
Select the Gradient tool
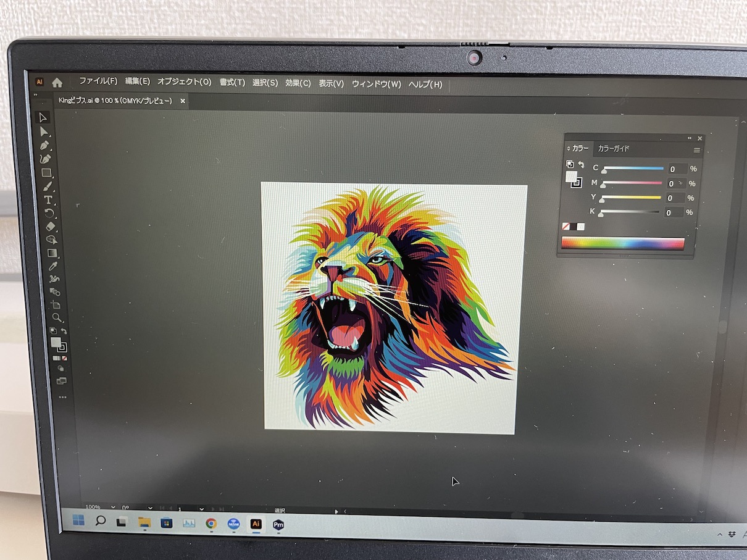[x=52, y=253]
